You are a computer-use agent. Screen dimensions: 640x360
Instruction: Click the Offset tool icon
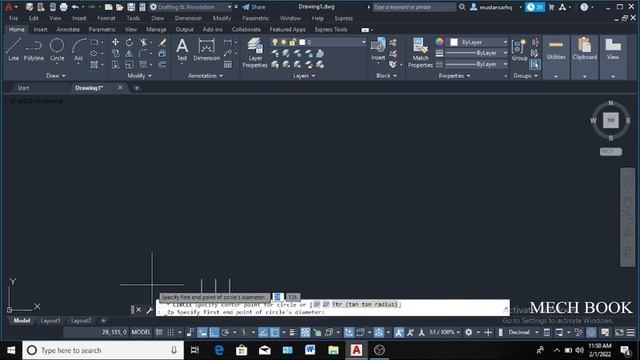162,64
